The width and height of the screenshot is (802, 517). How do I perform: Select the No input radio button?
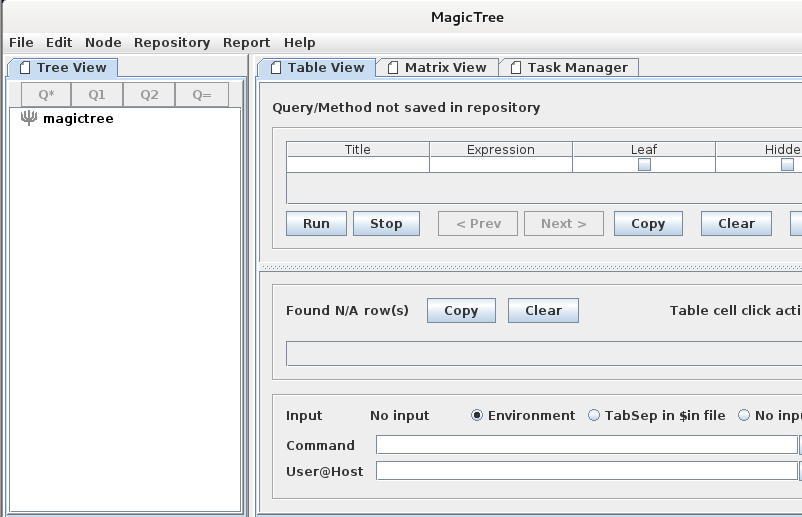pos(744,415)
